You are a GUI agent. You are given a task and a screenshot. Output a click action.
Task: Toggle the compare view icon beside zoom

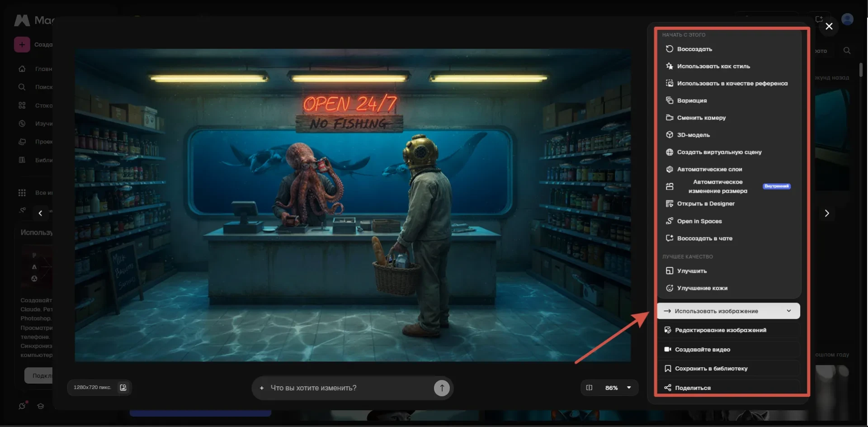[x=589, y=388]
